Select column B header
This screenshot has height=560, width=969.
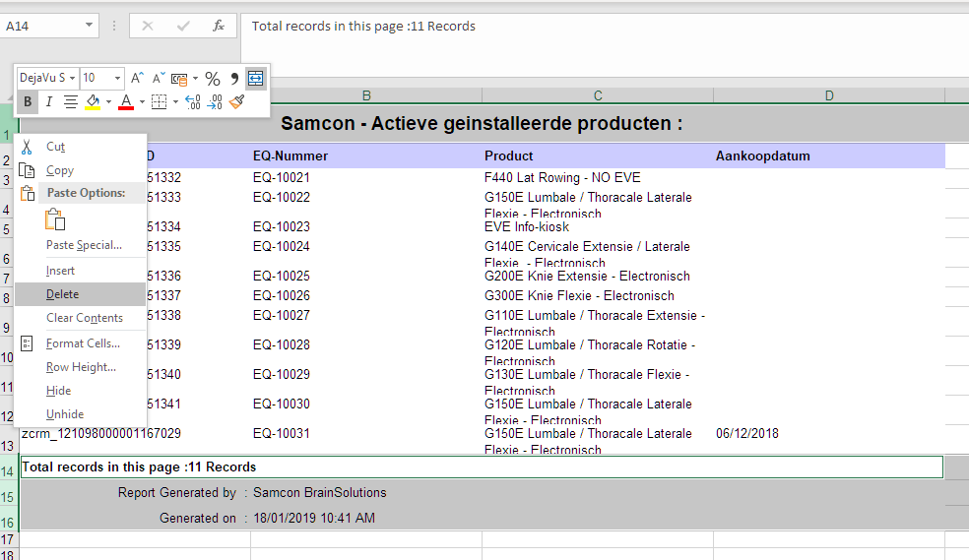[366, 95]
